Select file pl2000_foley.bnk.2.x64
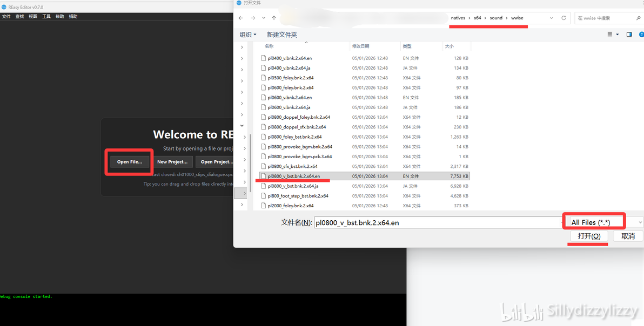Image resolution: width=644 pixels, height=326 pixels. click(x=290, y=206)
